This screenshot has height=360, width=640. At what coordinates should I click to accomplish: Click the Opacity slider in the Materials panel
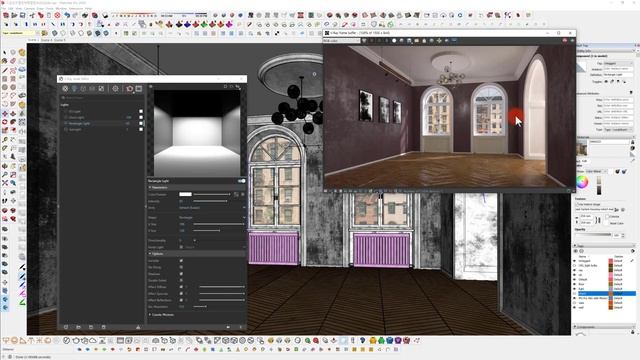click(x=593, y=235)
